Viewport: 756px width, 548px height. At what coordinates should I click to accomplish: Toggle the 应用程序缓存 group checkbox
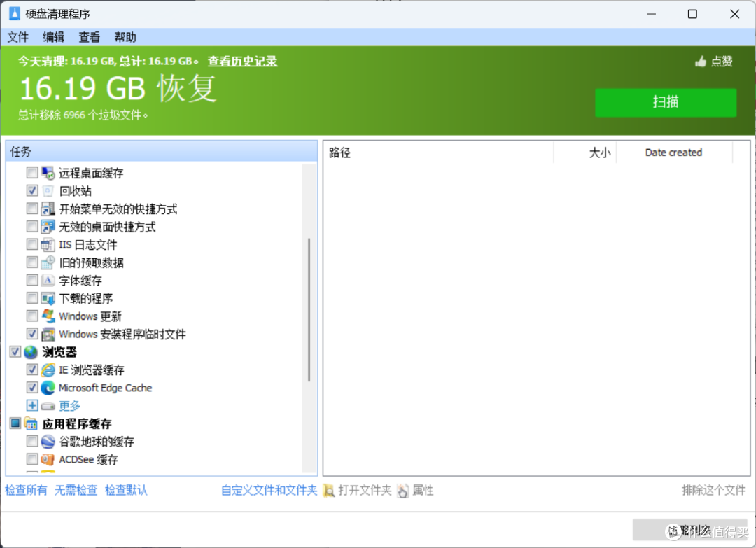(x=15, y=423)
